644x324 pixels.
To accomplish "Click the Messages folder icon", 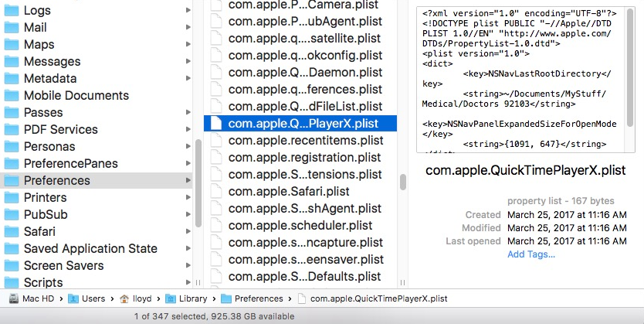I will click(x=11, y=61).
